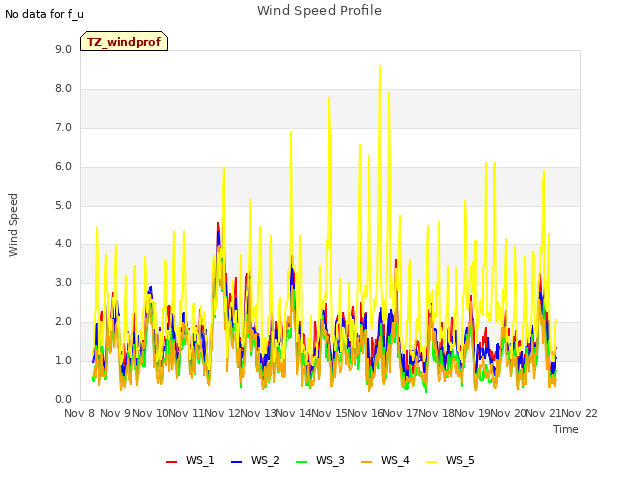Click the Wind Speed y-axis label
Image resolution: width=640 pixels, height=480 pixels.
click(13, 225)
